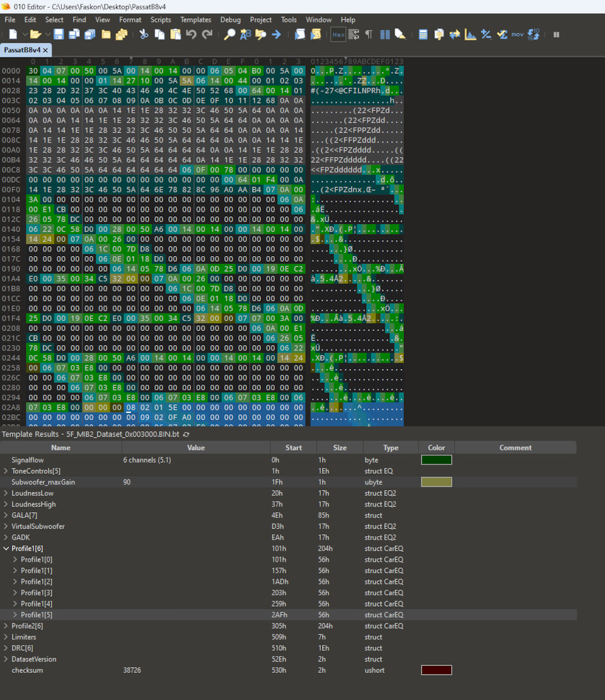Click the Save file icon
Screen dimensions: 605x700
[59, 35]
